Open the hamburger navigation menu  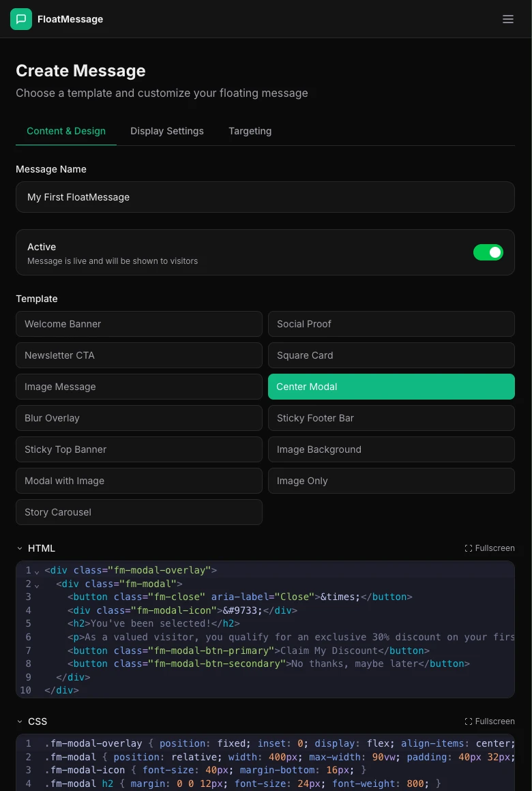click(x=508, y=19)
